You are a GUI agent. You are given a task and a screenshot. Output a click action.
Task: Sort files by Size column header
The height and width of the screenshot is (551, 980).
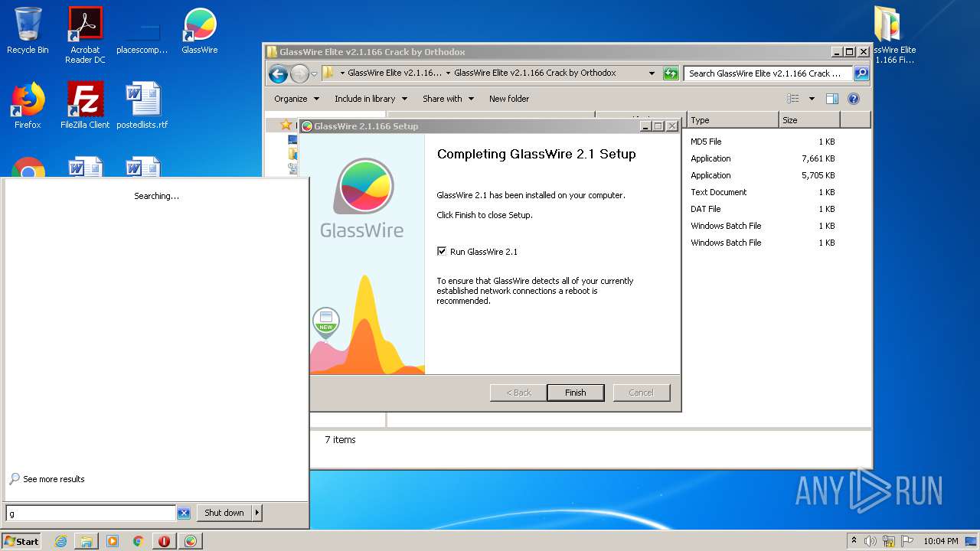(809, 120)
